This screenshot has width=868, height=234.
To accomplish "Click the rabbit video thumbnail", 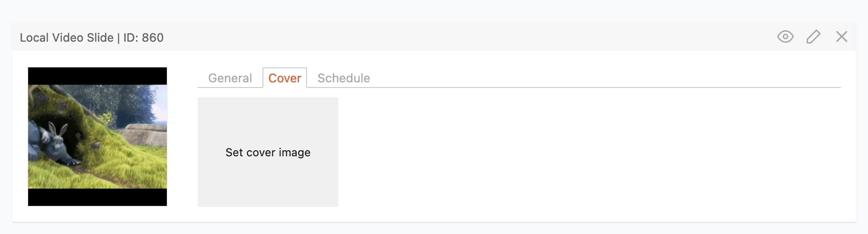I will [97, 137].
